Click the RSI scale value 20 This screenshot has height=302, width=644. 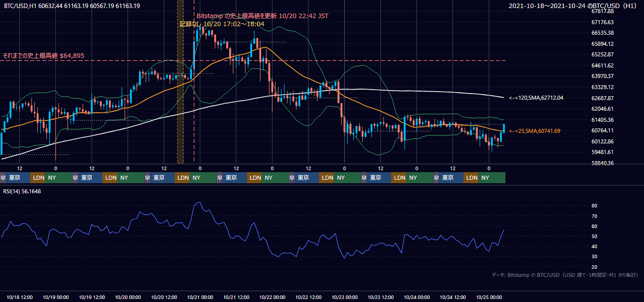pos(595,267)
